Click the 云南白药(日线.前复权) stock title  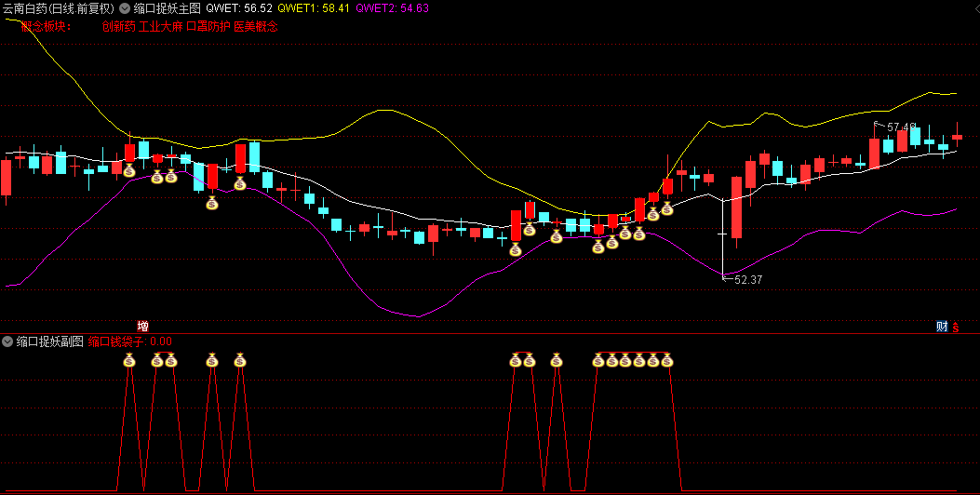[59, 8]
